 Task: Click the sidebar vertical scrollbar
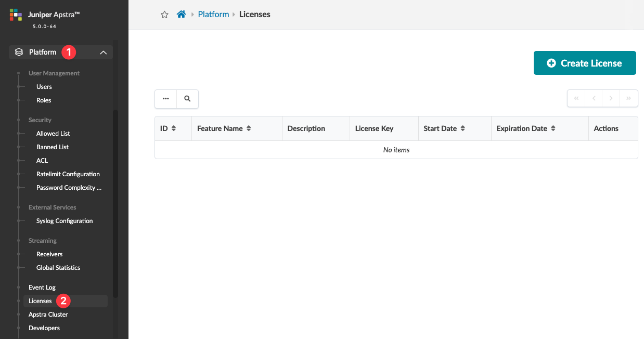click(115, 203)
